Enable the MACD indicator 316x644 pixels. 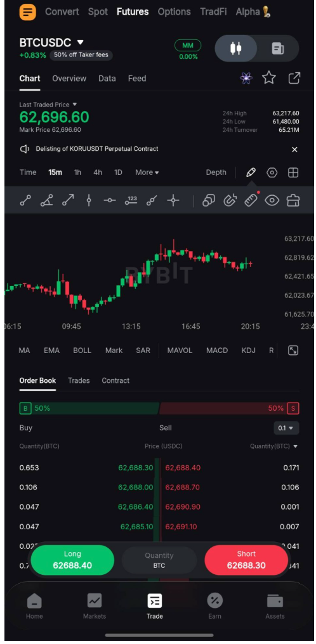click(x=217, y=351)
